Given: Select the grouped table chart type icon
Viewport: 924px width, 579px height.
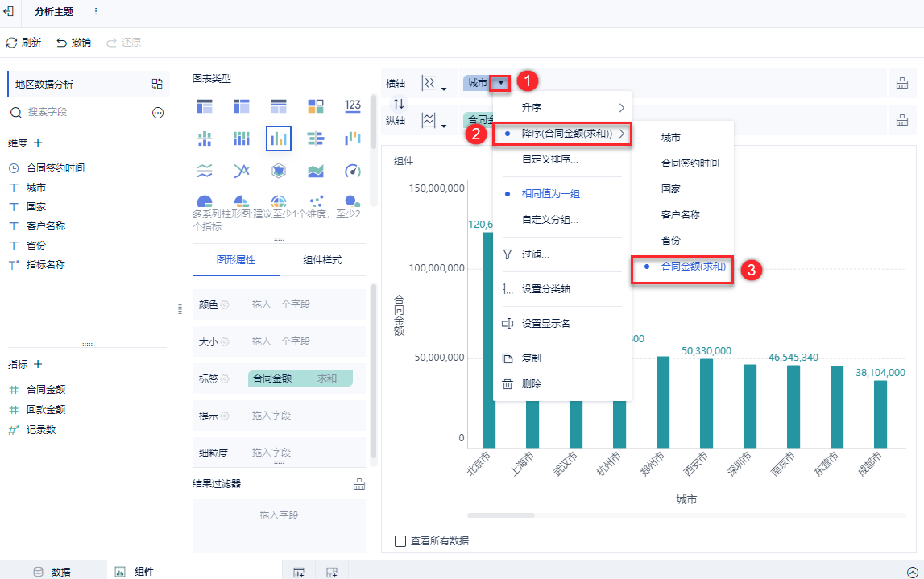Looking at the screenshot, I should coord(205,106).
